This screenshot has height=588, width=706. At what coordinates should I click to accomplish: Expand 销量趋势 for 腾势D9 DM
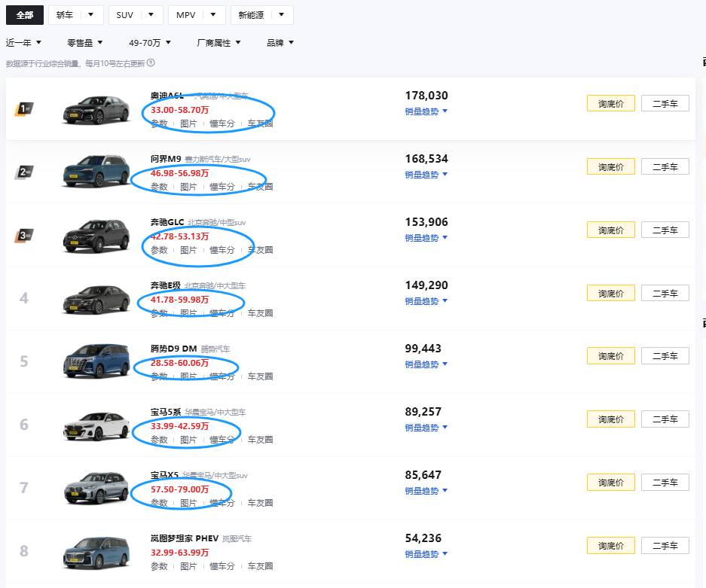[x=426, y=364]
